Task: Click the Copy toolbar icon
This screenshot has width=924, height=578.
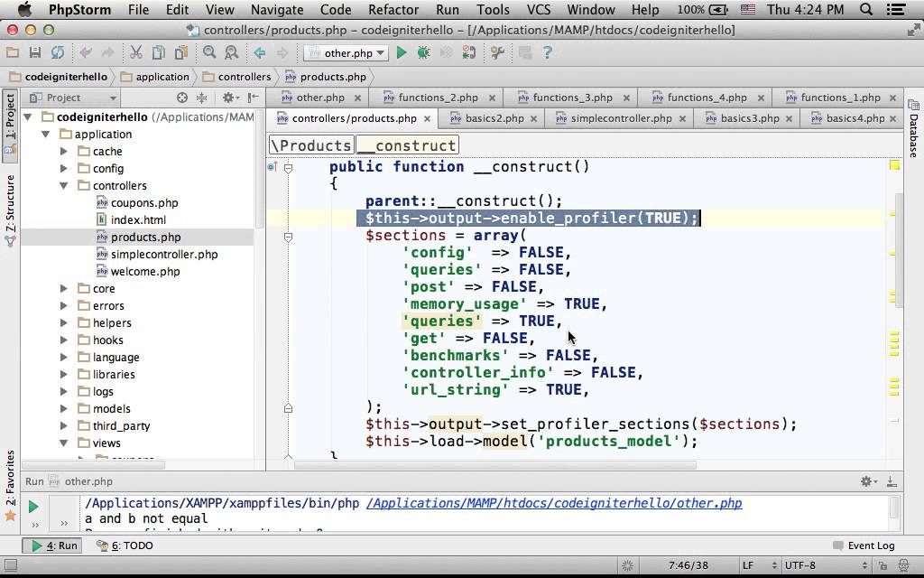Action: coord(159,53)
